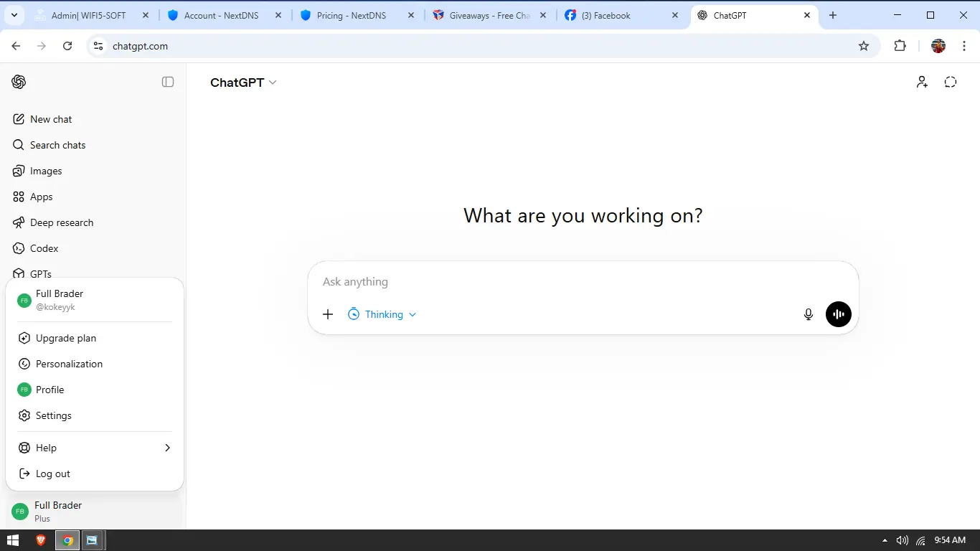This screenshot has height=551, width=980.
Task: Open the volume control in the tray
Action: pos(903,540)
